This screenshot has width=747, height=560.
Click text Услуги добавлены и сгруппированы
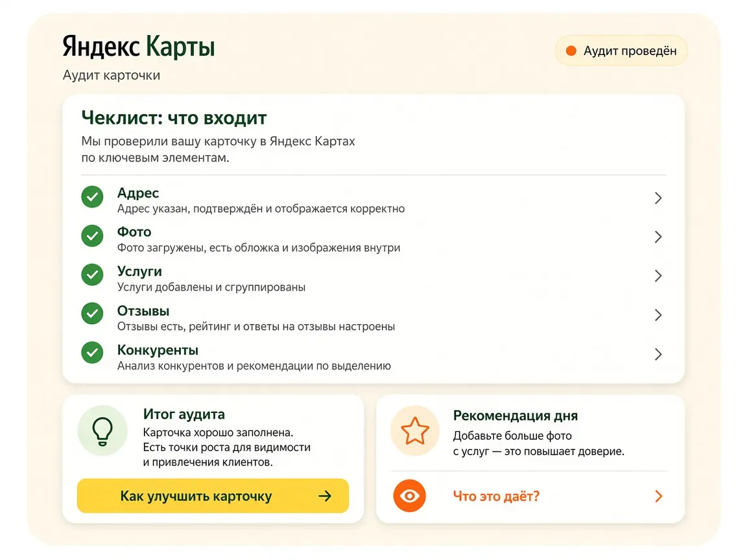point(211,287)
